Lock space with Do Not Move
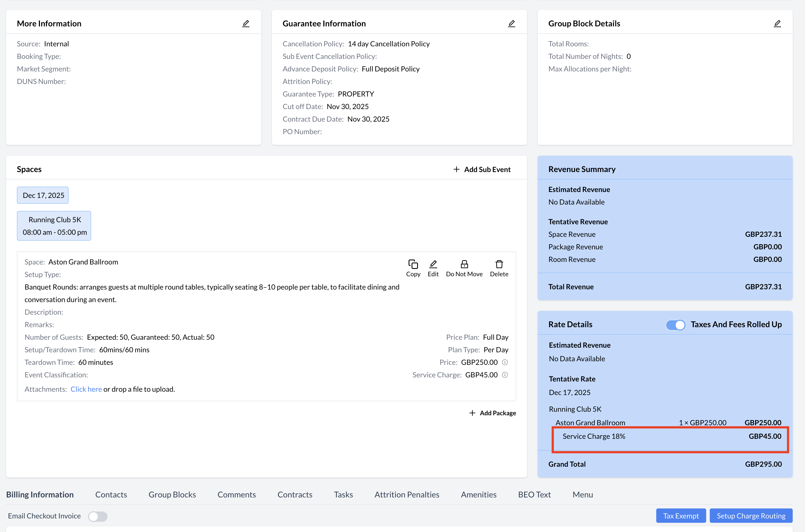This screenshot has height=532, width=805. (464, 268)
